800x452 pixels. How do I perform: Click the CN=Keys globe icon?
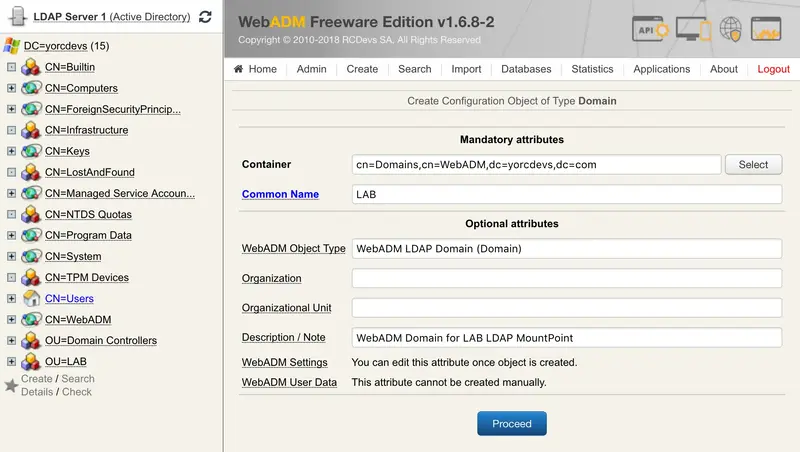[x=31, y=151]
